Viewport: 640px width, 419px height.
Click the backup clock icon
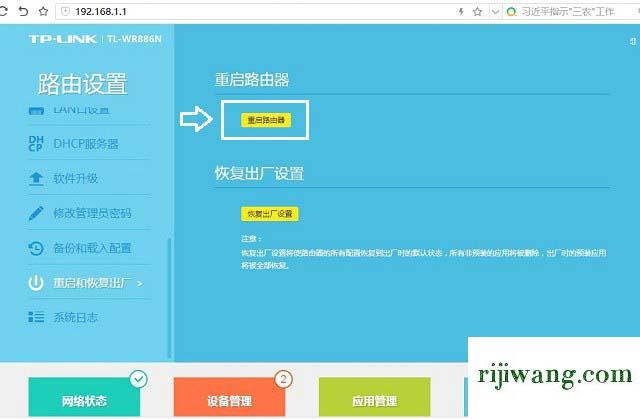(x=36, y=248)
